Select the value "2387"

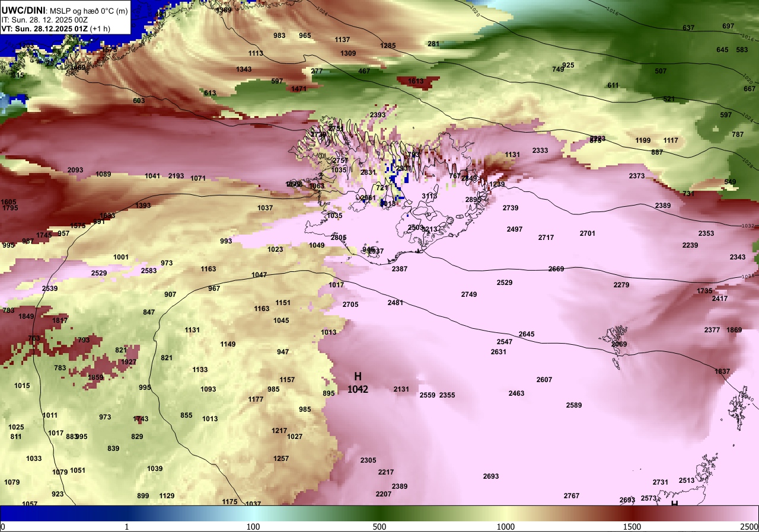click(400, 269)
